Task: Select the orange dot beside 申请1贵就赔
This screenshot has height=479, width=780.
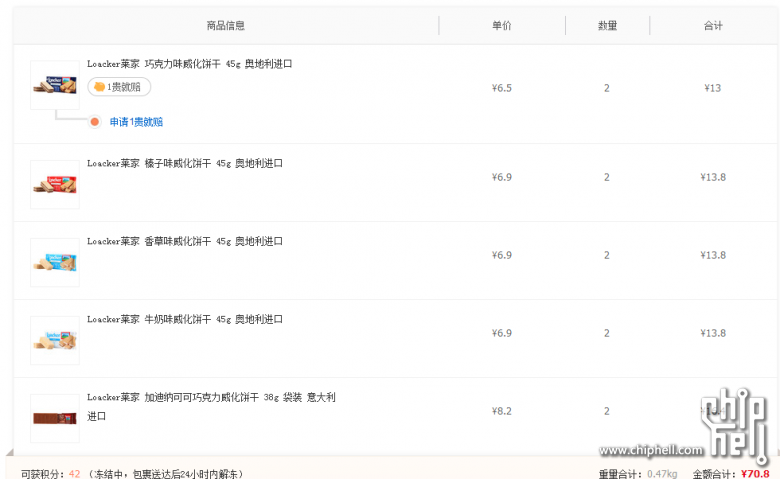Action: click(95, 122)
